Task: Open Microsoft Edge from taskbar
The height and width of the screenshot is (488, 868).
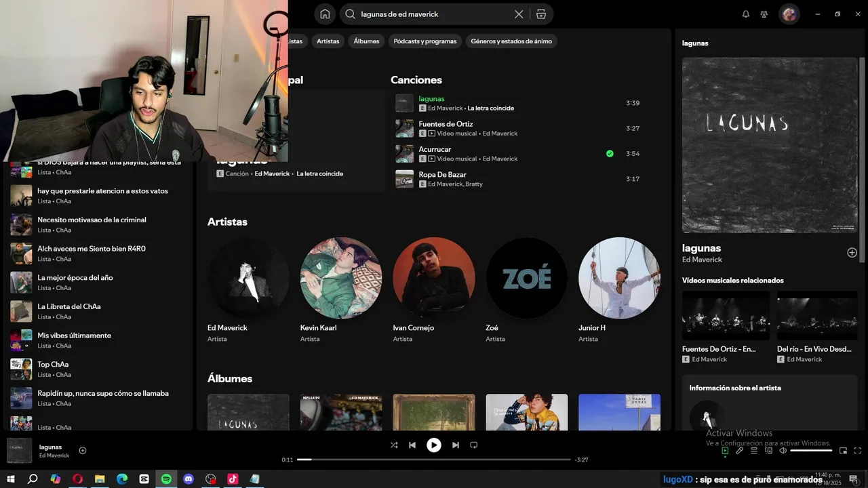Action: point(122,479)
